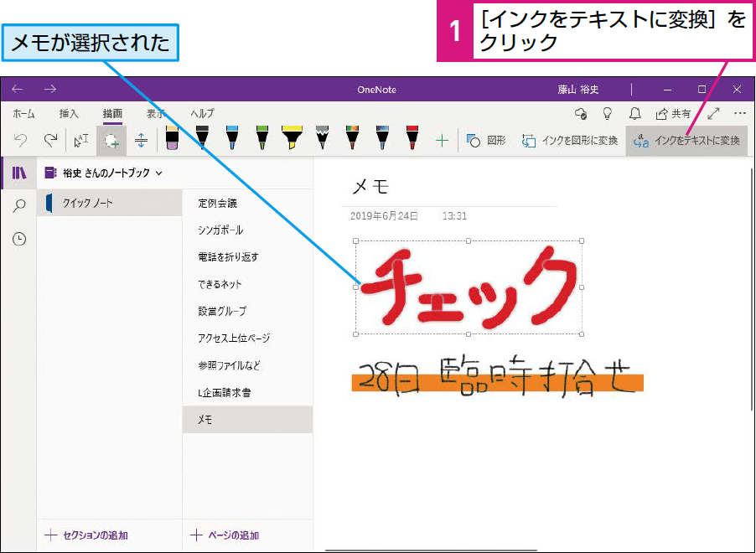Open the アクセス上位ページ page
Viewport: 756px width, 553px height.
[x=247, y=338]
